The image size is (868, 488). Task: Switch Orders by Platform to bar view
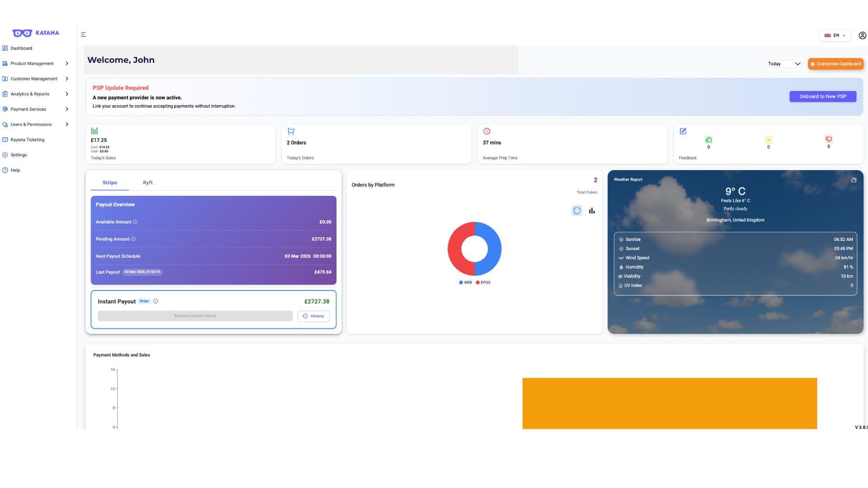point(592,211)
